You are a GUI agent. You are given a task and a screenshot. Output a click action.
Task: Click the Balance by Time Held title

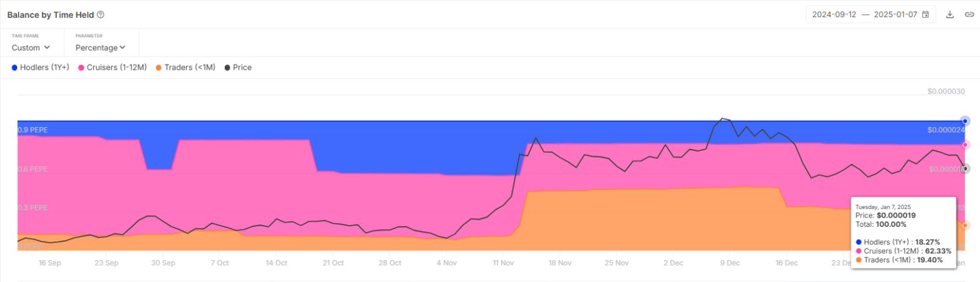[x=51, y=15]
